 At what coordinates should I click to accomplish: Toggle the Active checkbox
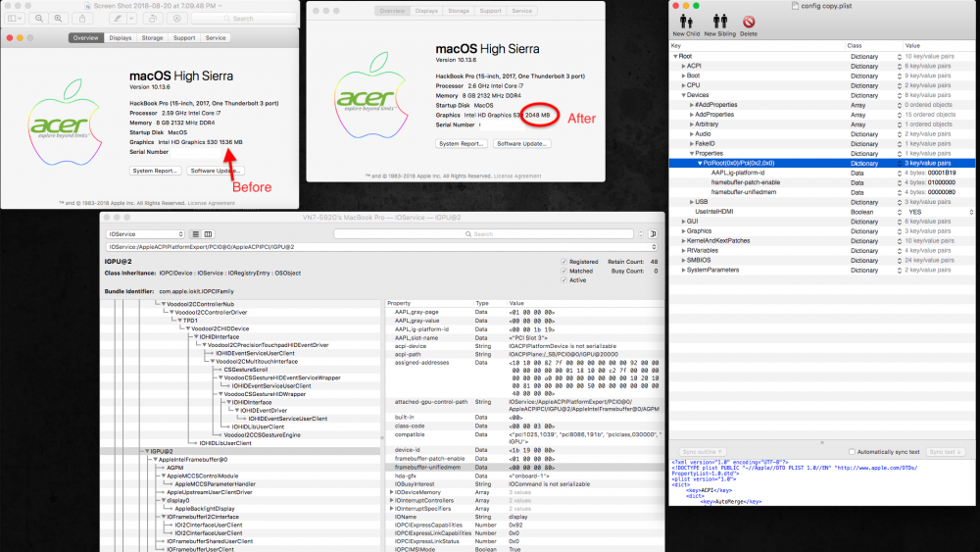tap(563, 280)
